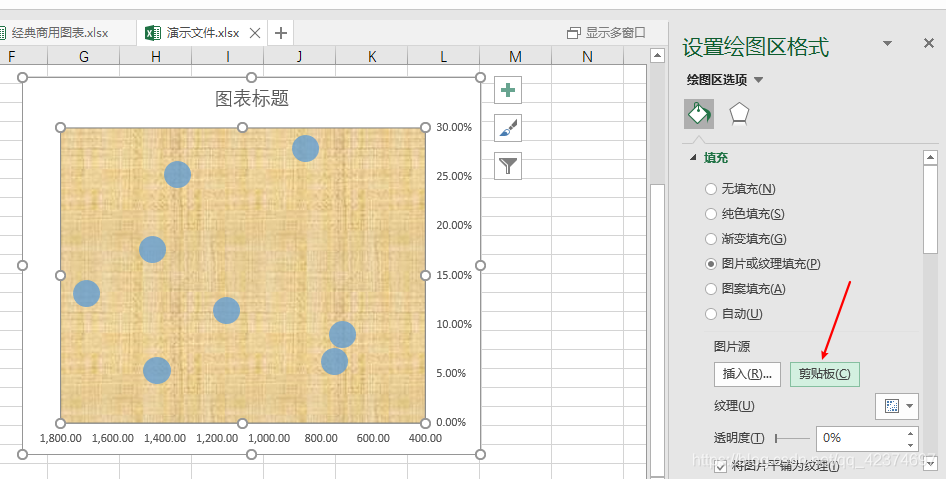This screenshot has width=946, height=479.
Task: Select column H header
Action: [156, 56]
